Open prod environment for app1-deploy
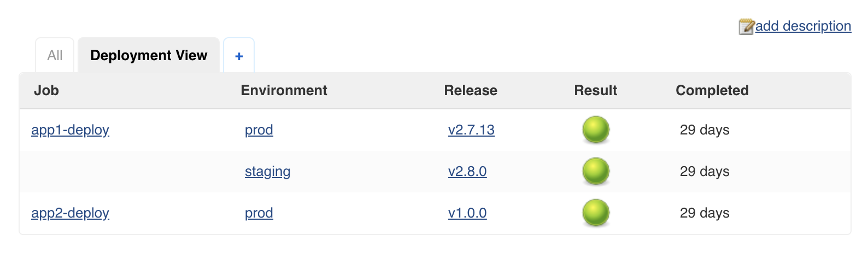This screenshot has height=258, width=868. [x=259, y=130]
